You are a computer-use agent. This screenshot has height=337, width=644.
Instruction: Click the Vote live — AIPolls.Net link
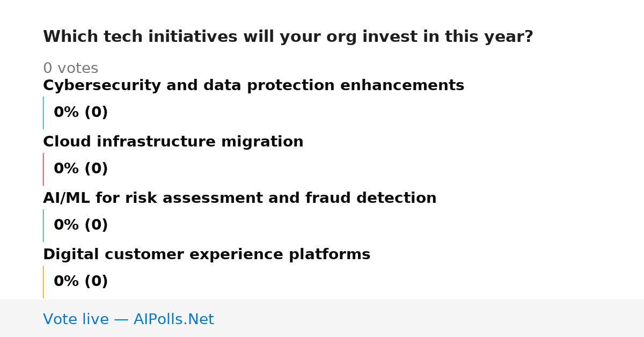pyautogui.click(x=128, y=319)
